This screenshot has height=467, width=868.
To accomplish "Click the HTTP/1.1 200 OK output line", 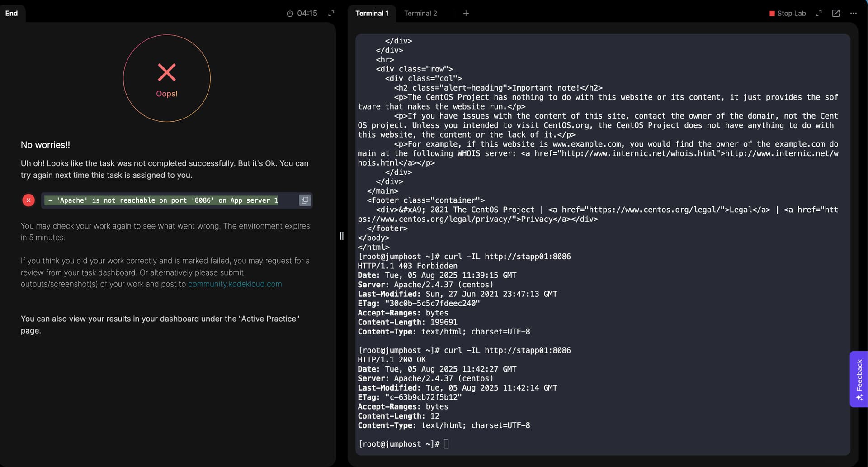I will (392, 360).
